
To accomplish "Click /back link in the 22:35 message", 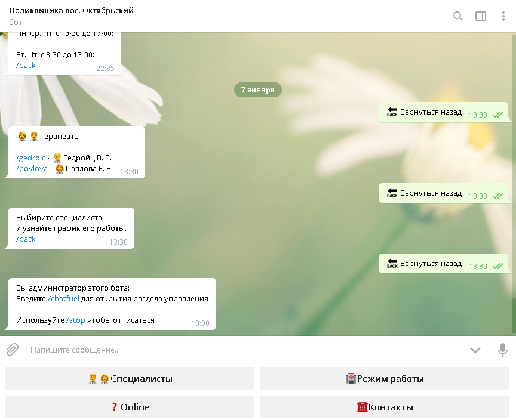I will point(26,66).
